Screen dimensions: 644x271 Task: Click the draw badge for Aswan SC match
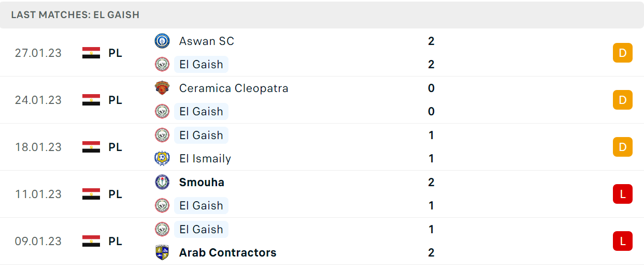623,53
